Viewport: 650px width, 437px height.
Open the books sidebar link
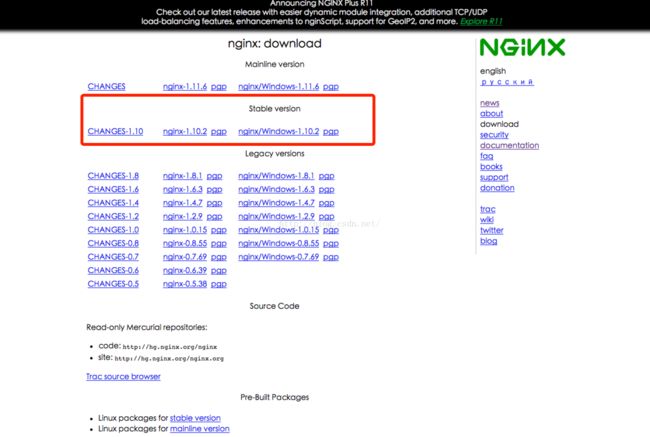point(491,167)
